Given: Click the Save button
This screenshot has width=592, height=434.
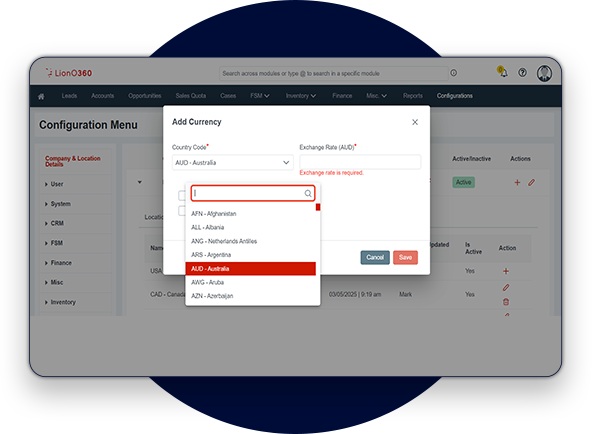Looking at the screenshot, I should 405,257.
